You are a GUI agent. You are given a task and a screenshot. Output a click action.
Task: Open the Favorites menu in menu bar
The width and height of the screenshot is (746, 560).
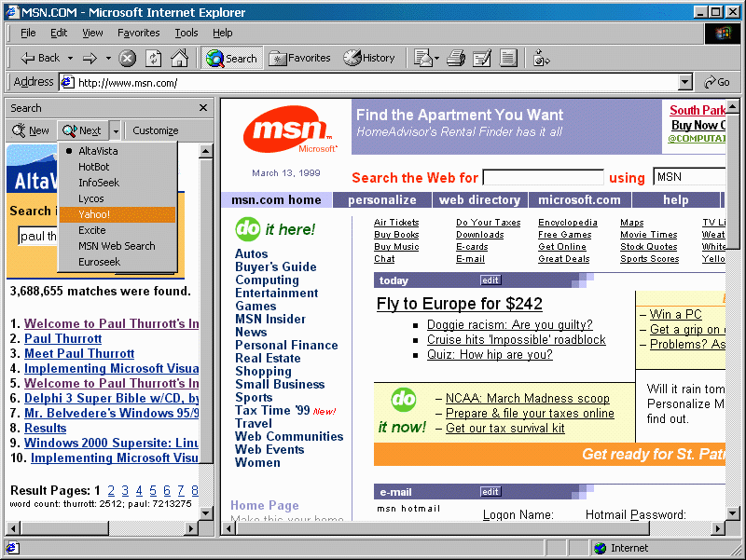click(x=138, y=33)
